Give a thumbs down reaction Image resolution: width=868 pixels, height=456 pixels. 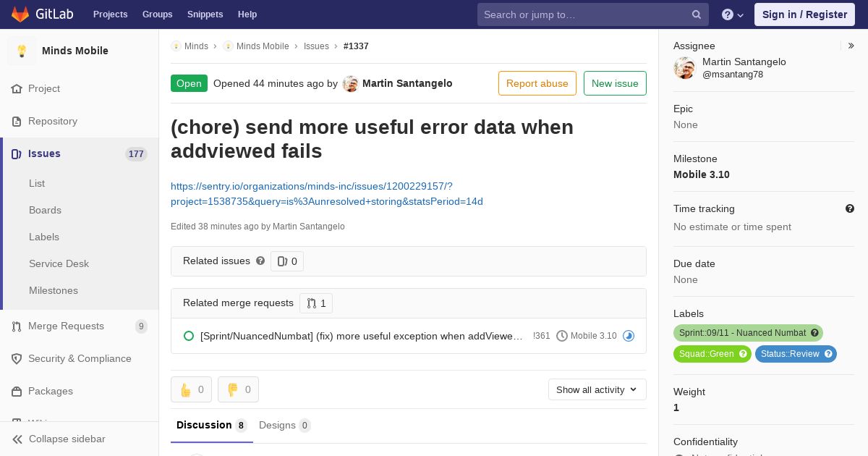click(238, 389)
